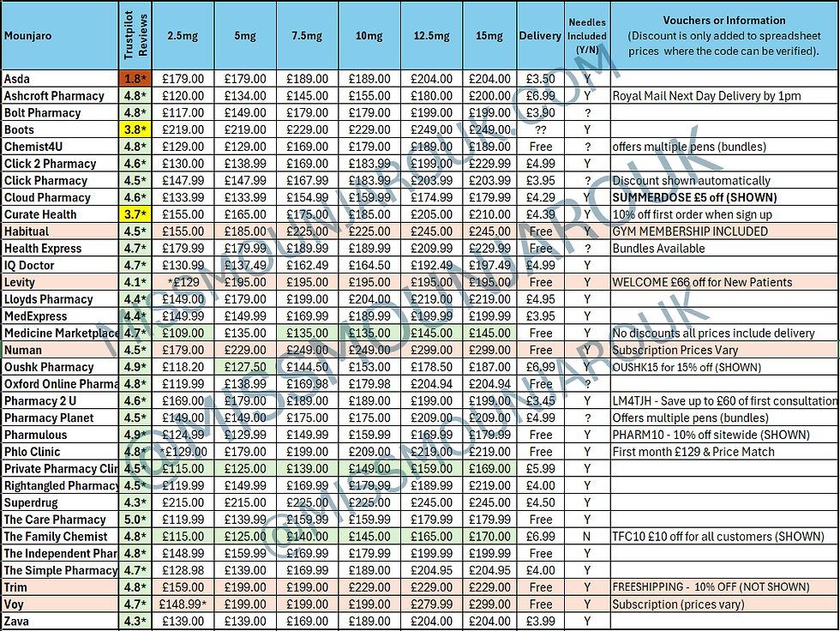Click the Curate Health 3.7* rating cell
This screenshot has height=631, width=840.
130,214
